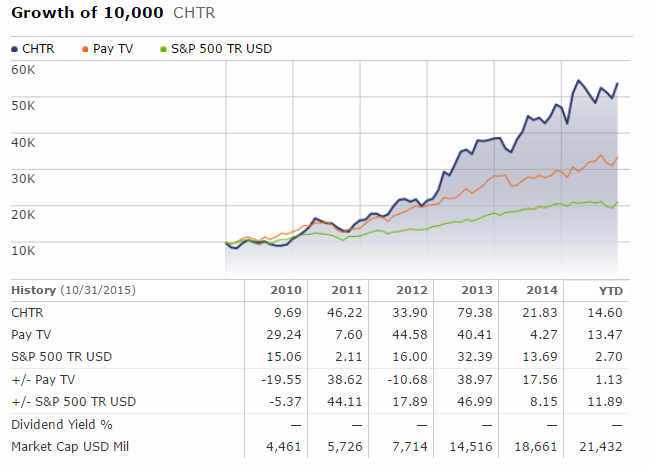652x466 pixels.
Task: Select the CHTR legend label
Action: click(38, 49)
